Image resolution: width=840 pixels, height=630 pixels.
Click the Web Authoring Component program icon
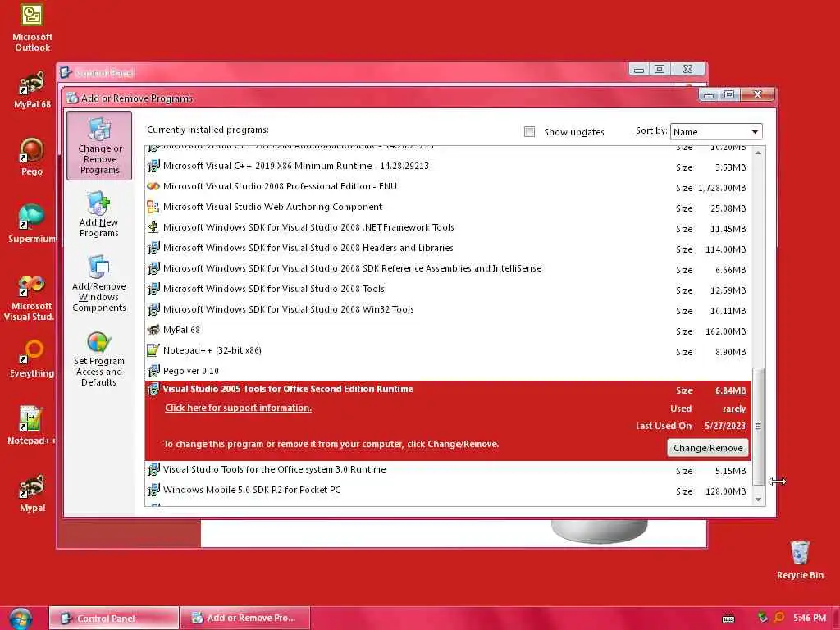(x=153, y=207)
